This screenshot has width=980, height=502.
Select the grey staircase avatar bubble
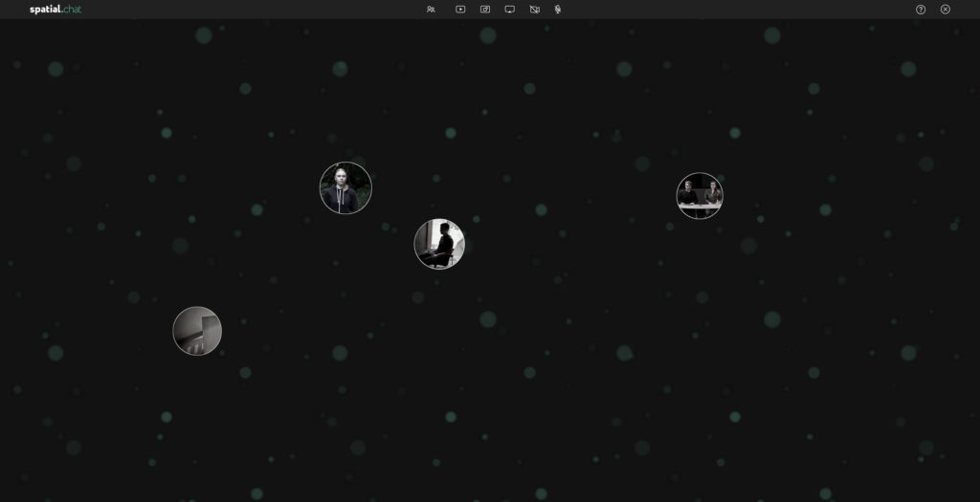coord(197,331)
